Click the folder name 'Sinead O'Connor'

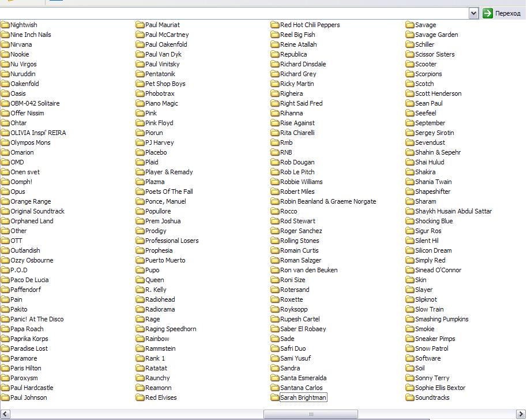tap(438, 270)
